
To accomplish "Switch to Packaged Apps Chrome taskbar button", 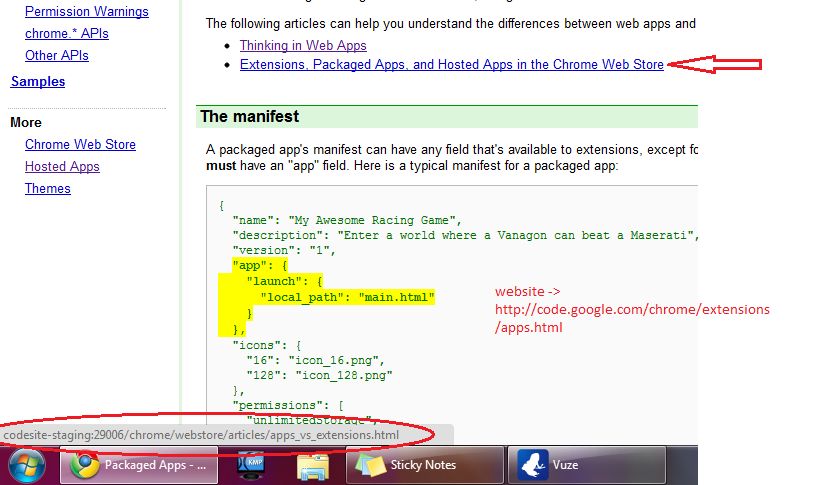I will (139, 465).
